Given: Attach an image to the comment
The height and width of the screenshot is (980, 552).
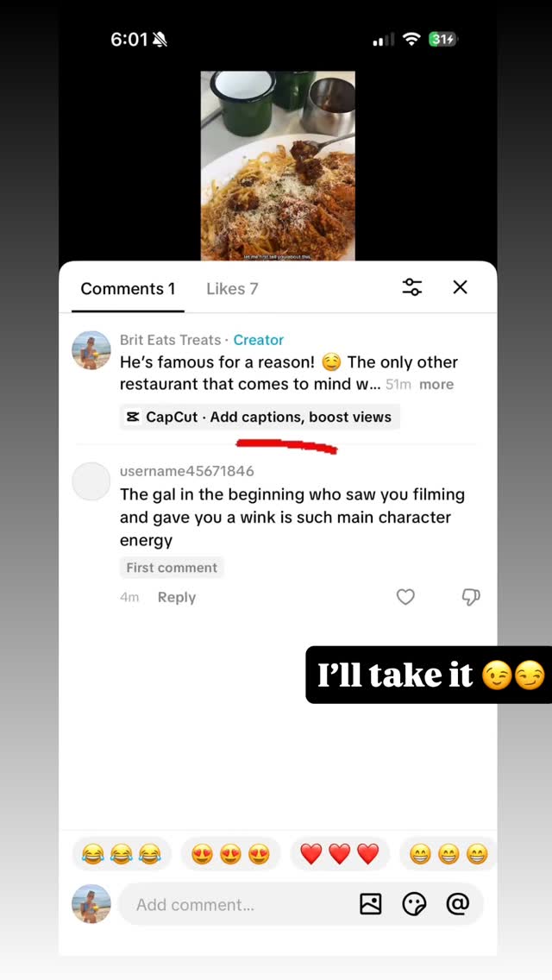Looking at the screenshot, I should pos(371,904).
